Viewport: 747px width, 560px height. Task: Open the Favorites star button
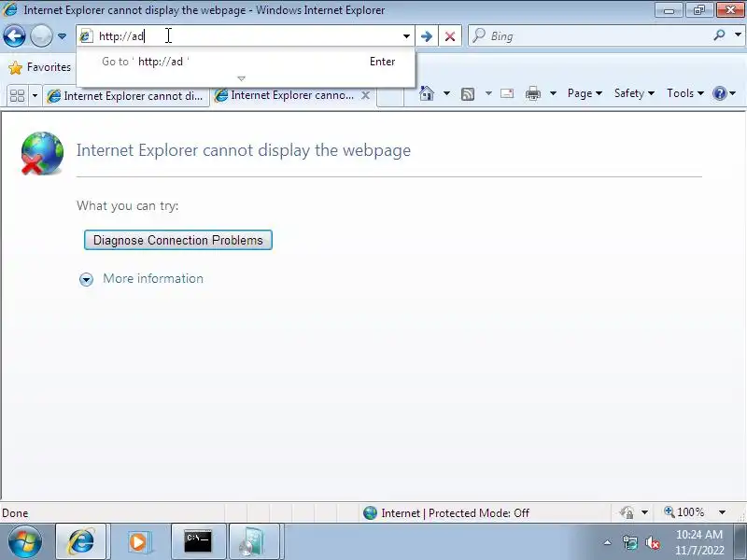pyautogui.click(x=40, y=67)
